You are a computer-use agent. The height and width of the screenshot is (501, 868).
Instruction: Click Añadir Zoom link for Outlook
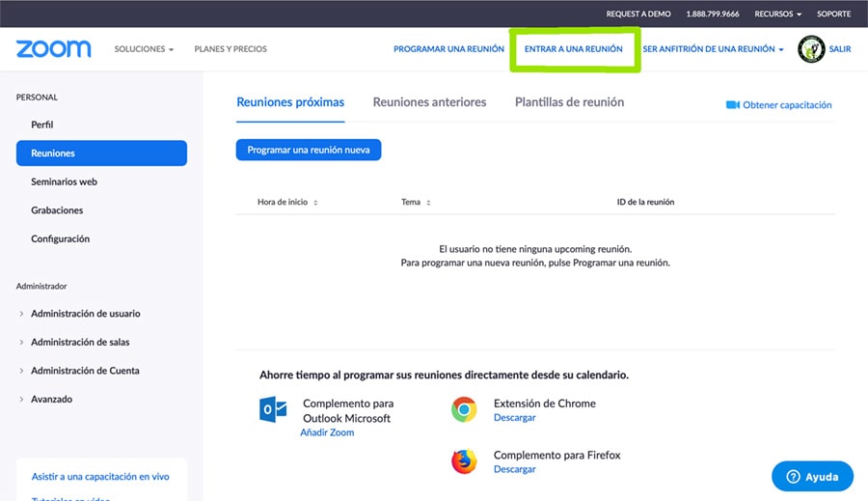tap(327, 432)
